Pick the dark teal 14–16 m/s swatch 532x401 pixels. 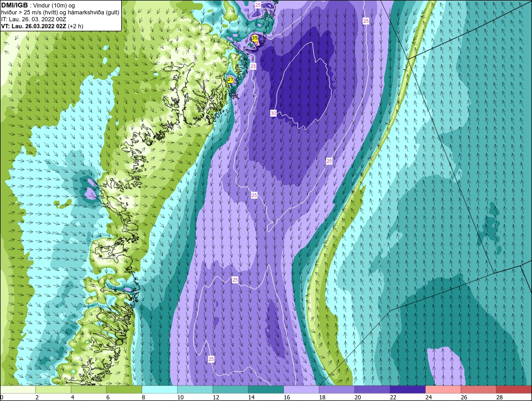265,389
